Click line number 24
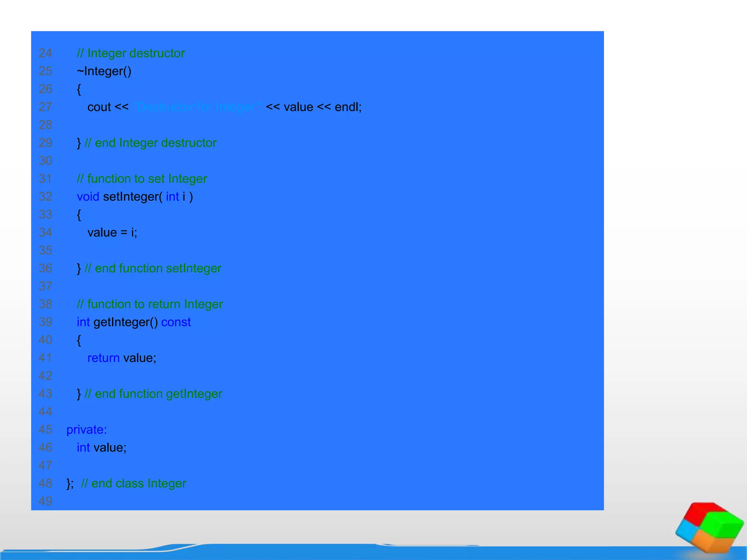 tap(46, 53)
